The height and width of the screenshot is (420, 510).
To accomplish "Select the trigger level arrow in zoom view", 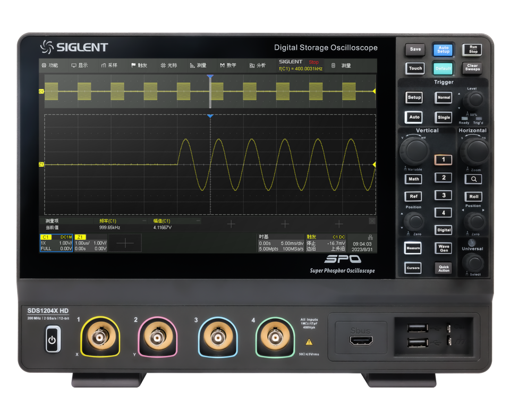I will click(374, 164).
